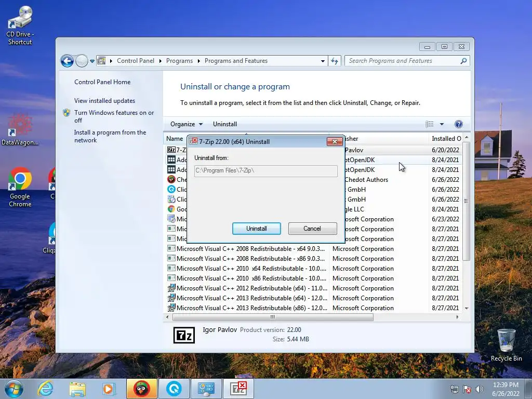Open the Organize menu
The width and height of the screenshot is (532, 399).
187,124
